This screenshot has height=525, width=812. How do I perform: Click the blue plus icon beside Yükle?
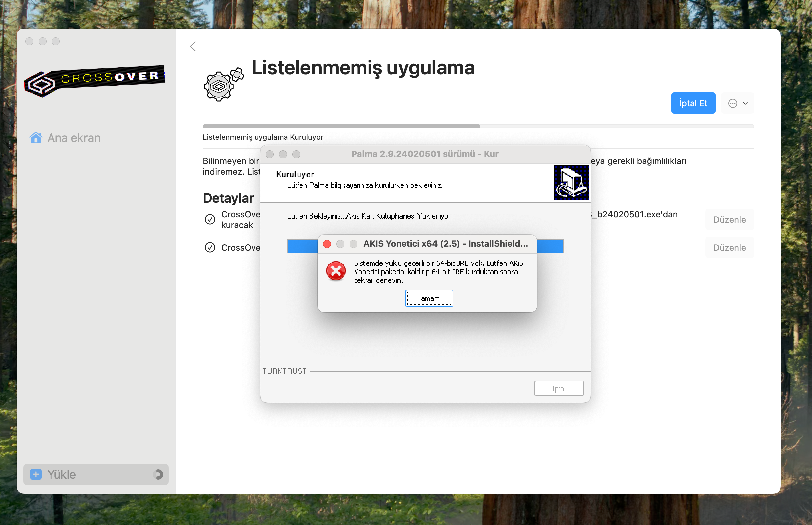pyautogui.click(x=36, y=474)
